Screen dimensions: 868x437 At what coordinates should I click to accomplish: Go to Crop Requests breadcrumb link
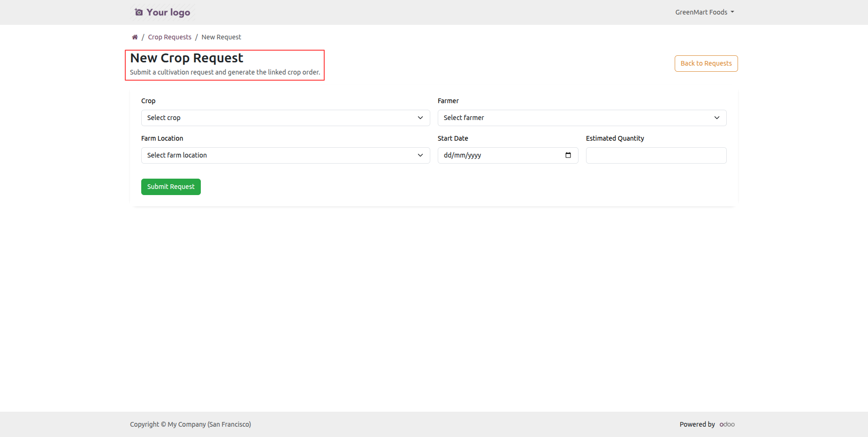click(169, 37)
